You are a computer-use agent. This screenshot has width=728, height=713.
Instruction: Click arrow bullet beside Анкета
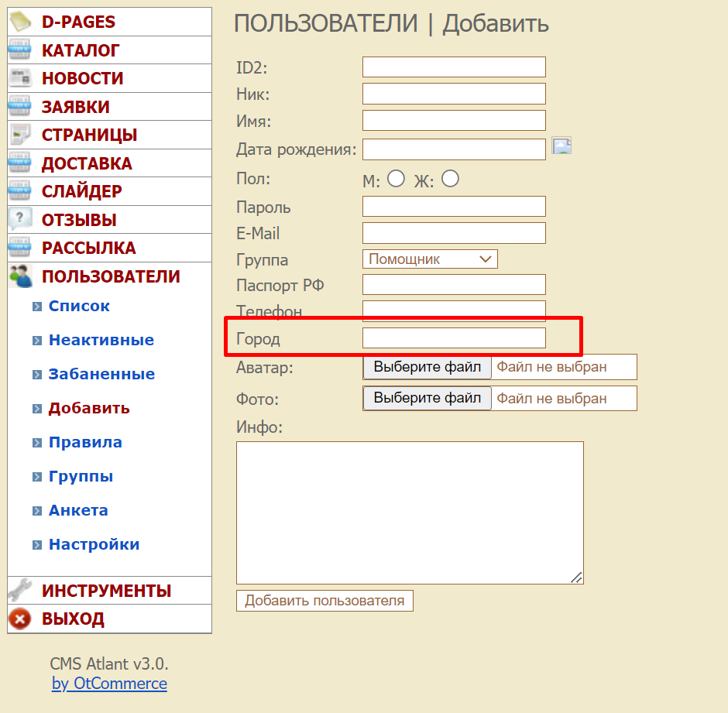(x=37, y=511)
